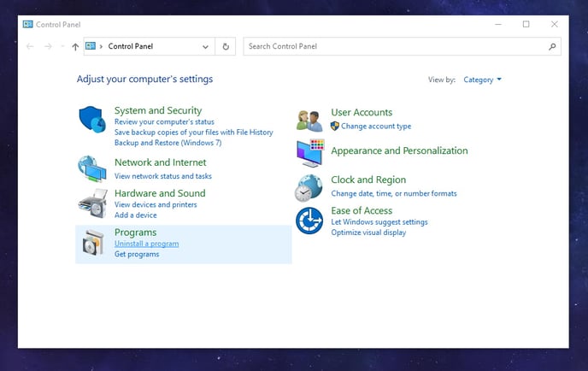Click the User Accounts people icon
The height and width of the screenshot is (371, 588).
point(309,121)
